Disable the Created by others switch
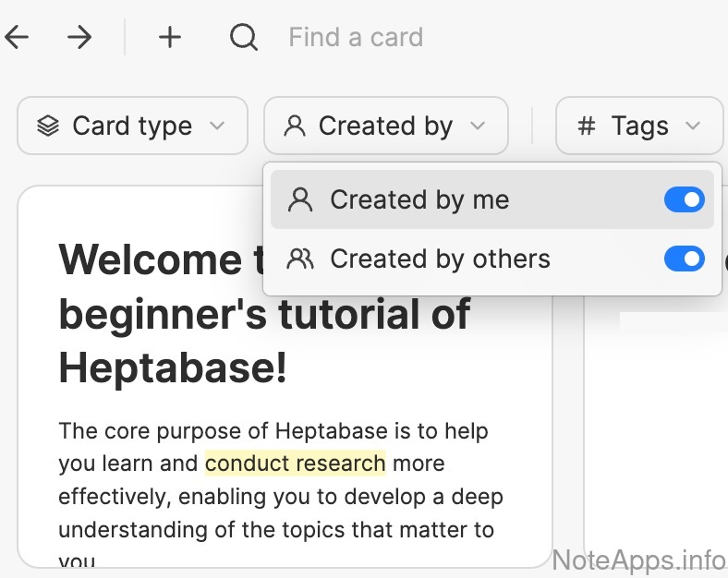The height and width of the screenshot is (578, 728). [684, 259]
